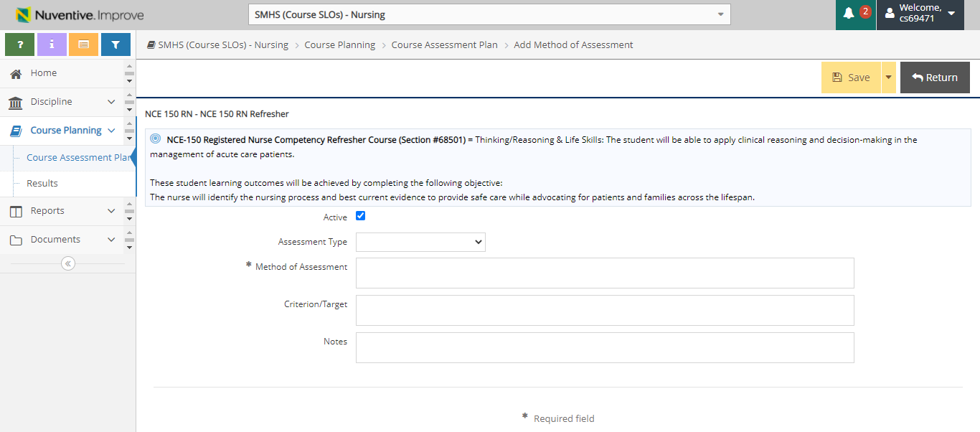Open the Assessment Type dropdown
Image resolution: width=980 pixels, height=432 pixels.
(x=420, y=242)
